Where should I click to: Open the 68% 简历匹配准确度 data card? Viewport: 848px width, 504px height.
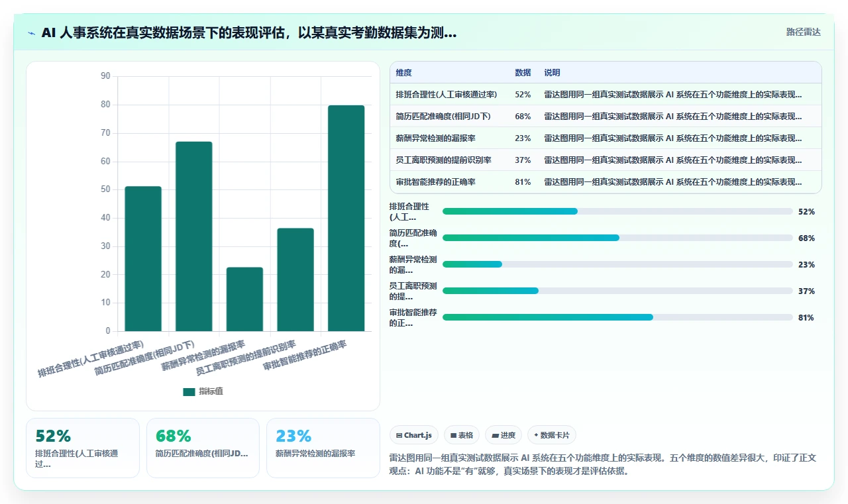(x=203, y=448)
